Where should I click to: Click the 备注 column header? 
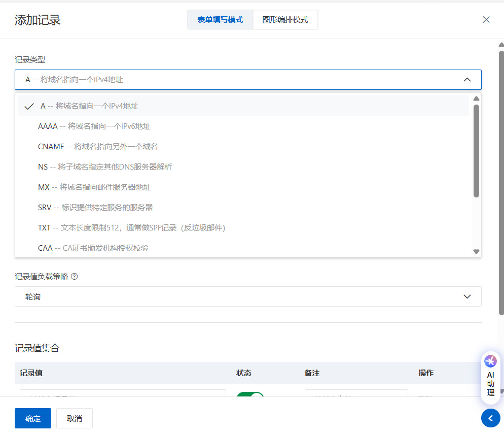click(312, 373)
